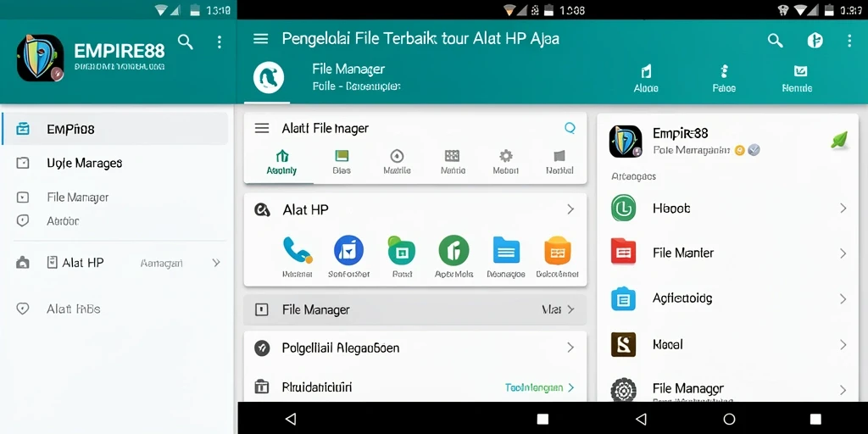Tap the Android back button at bottom left
This screenshot has width=868, height=434.
pos(291,419)
